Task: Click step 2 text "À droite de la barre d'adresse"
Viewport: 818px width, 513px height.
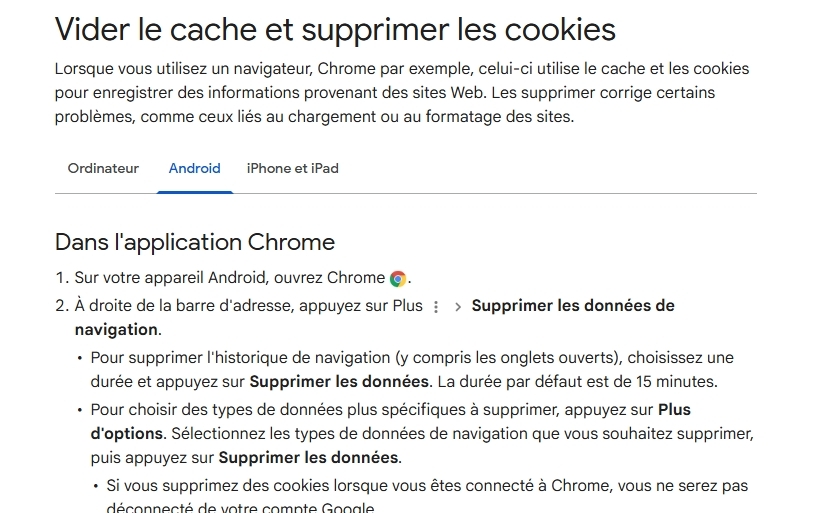Action: pyautogui.click(x=248, y=306)
